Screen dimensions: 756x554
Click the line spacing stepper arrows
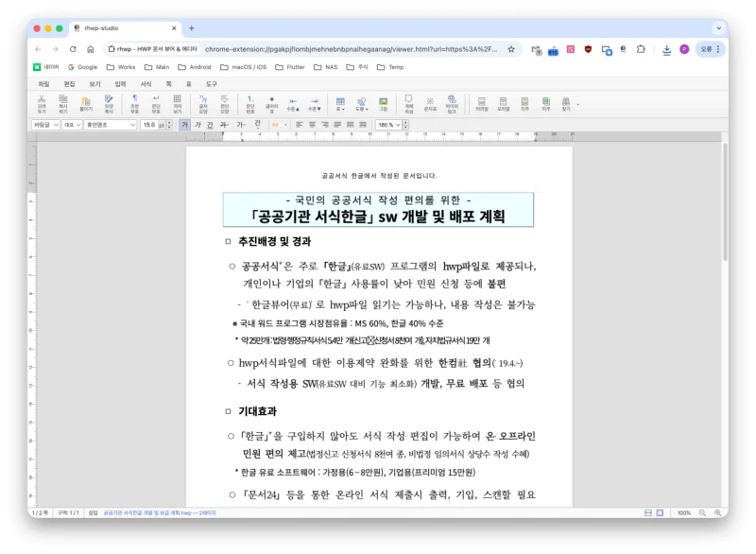405,125
